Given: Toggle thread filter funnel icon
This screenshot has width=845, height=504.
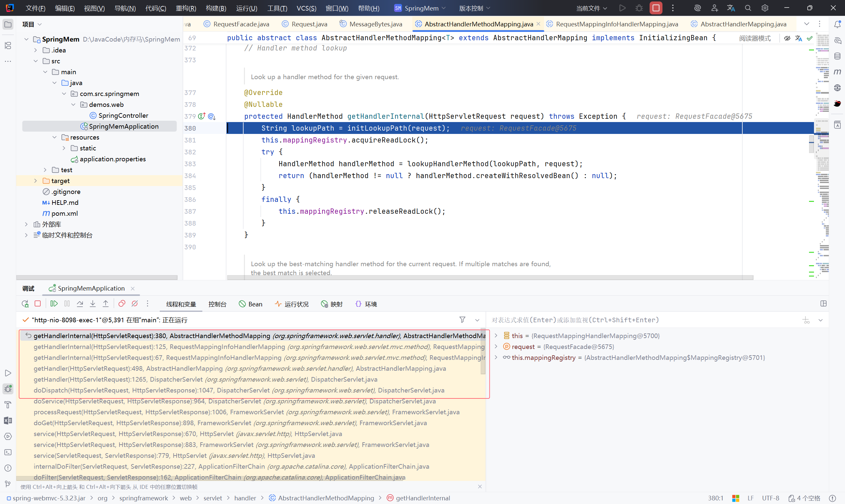Looking at the screenshot, I should click(462, 320).
